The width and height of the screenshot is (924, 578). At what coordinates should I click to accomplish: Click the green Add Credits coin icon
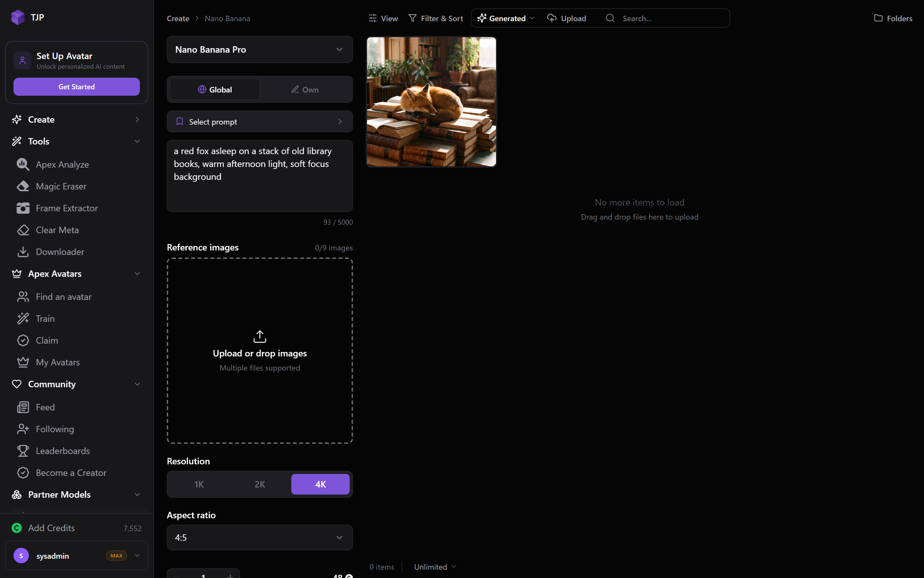point(17,528)
